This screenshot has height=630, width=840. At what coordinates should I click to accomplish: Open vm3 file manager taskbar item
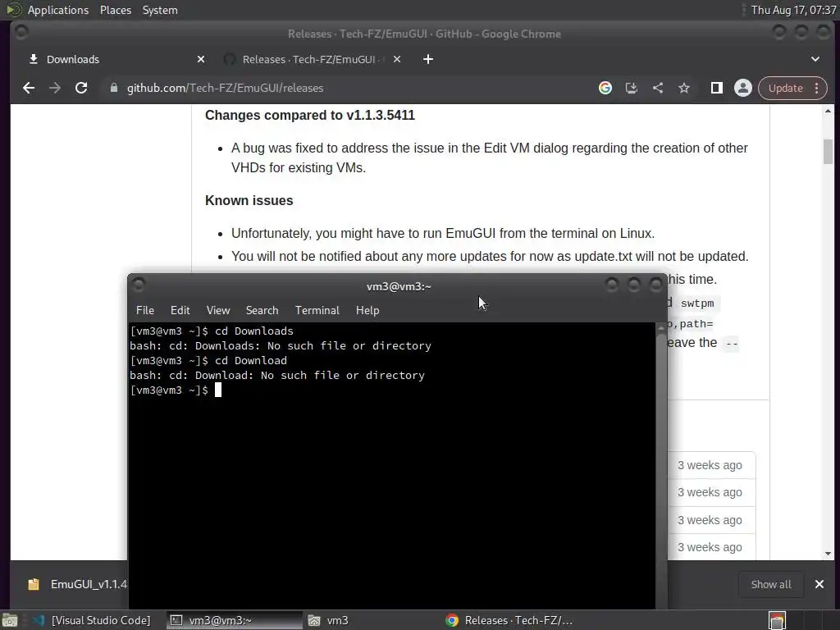(x=328, y=620)
